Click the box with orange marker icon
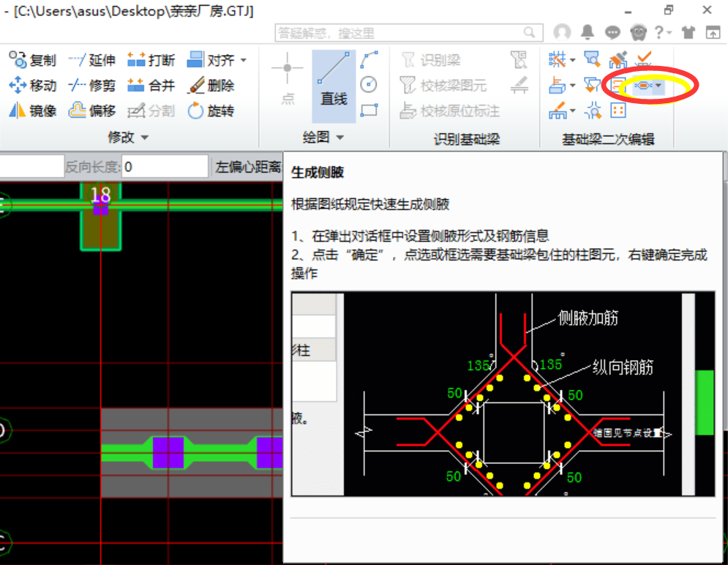This screenshot has height=565, width=728. (x=557, y=86)
